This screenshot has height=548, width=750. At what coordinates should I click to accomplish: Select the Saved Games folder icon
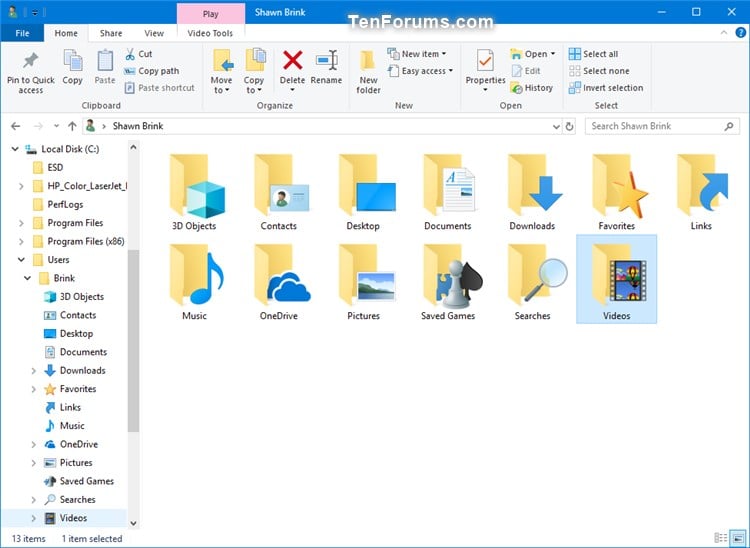453,275
